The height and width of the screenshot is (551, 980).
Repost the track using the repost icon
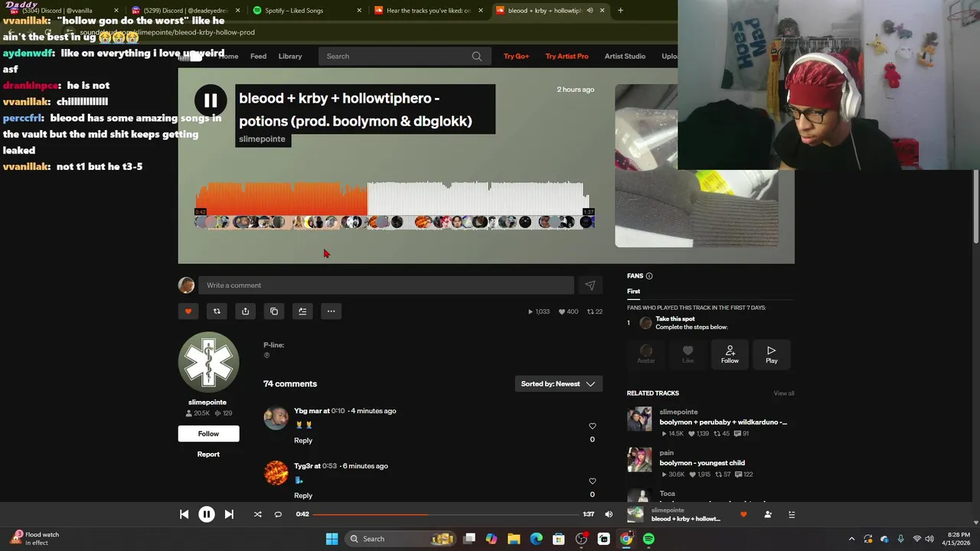coord(217,311)
